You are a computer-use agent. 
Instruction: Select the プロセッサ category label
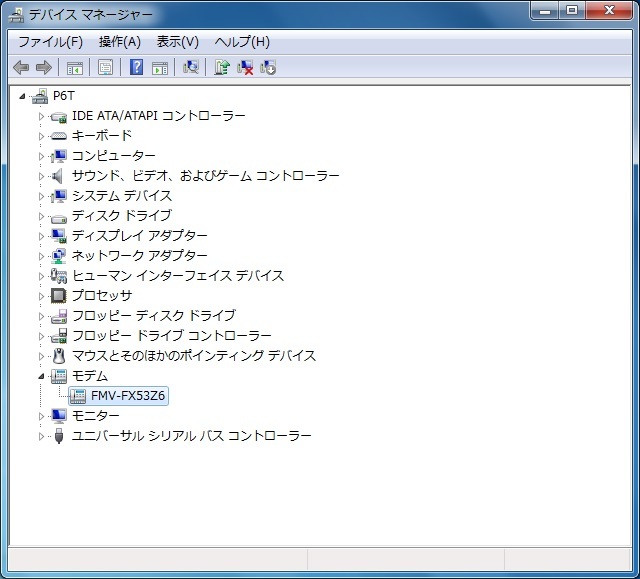point(102,296)
